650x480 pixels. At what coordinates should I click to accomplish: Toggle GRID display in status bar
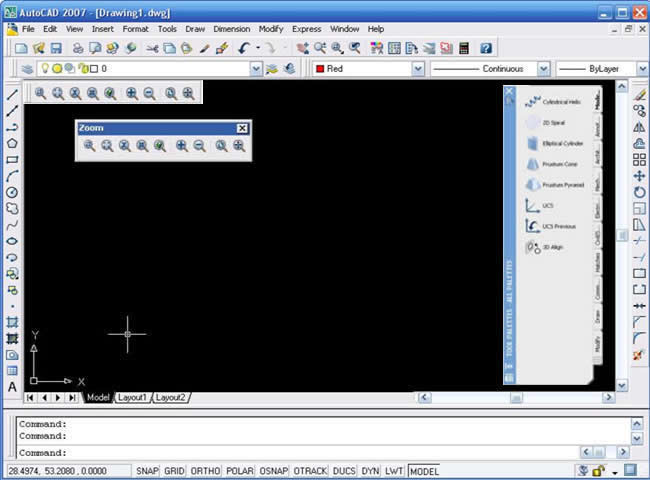[x=174, y=471]
